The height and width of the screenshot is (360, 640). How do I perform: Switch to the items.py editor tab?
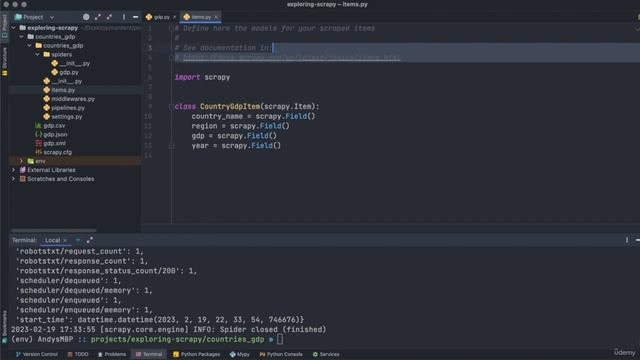[x=201, y=17]
